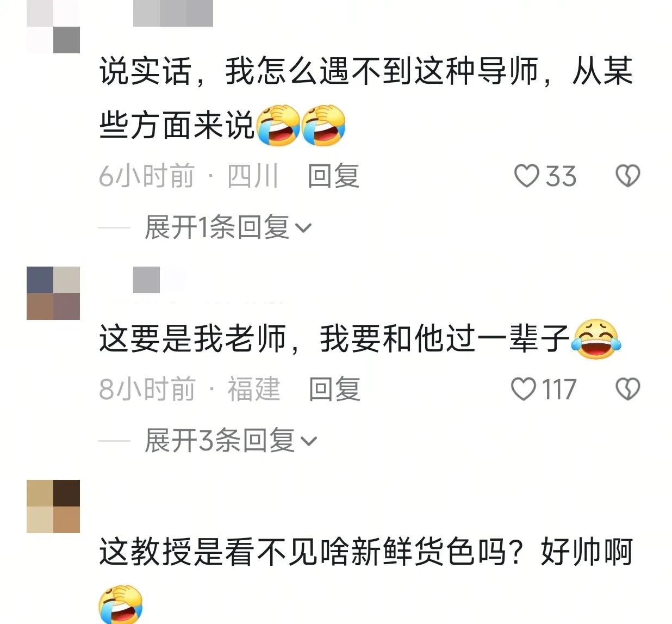The image size is (672, 624).
Task: Open second commenter's blurred username
Action: (160, 280)
